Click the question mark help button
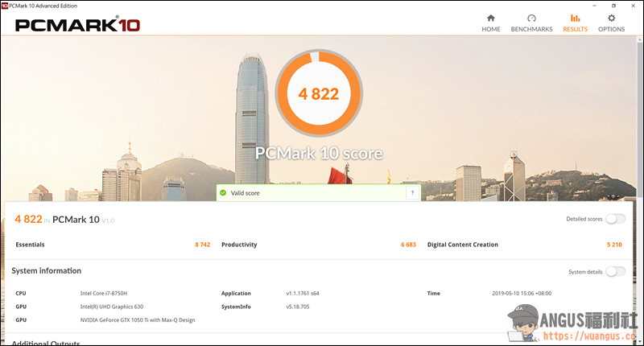Screen dimensions: 644x346 tap(412, 193)
